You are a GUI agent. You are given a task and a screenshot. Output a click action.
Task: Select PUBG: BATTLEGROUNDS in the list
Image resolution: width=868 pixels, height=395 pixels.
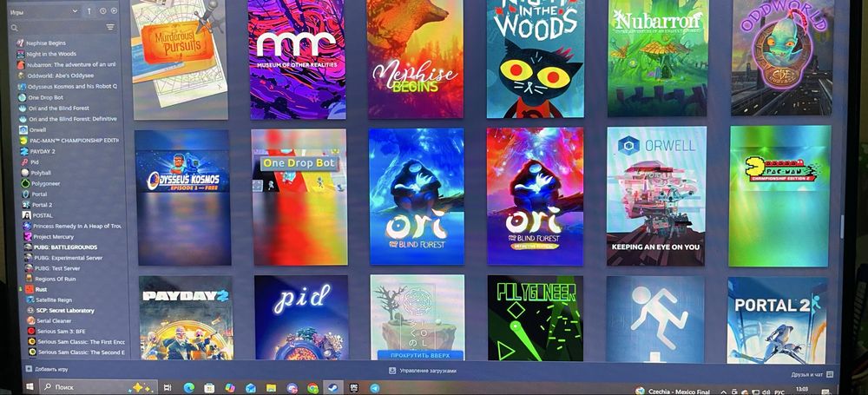[65, 247]
